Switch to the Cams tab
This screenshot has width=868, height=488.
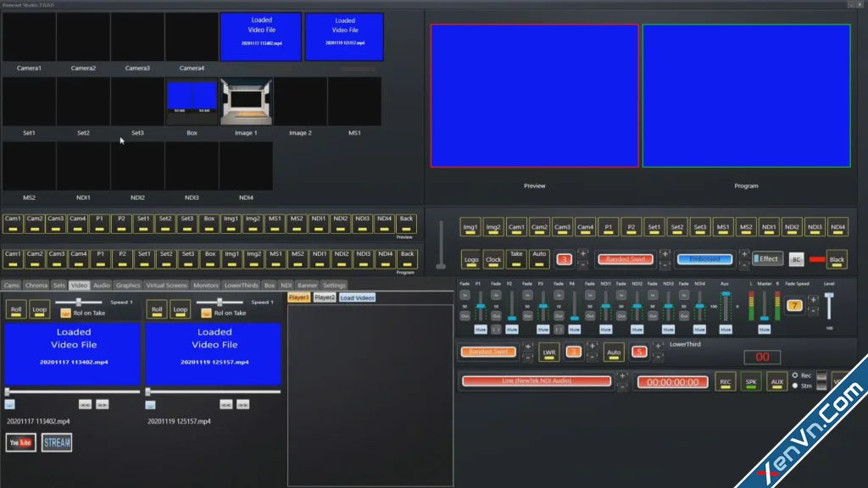(11, 286)
